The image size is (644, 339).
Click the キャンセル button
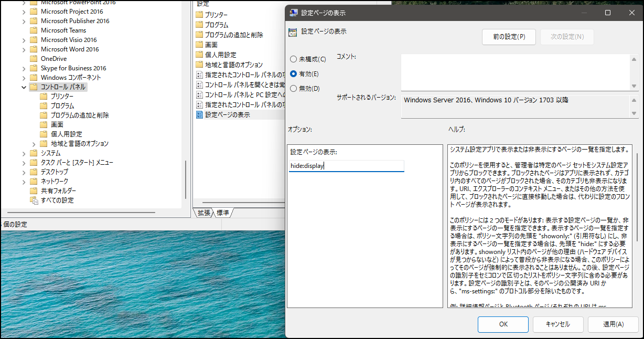point(558,324)
